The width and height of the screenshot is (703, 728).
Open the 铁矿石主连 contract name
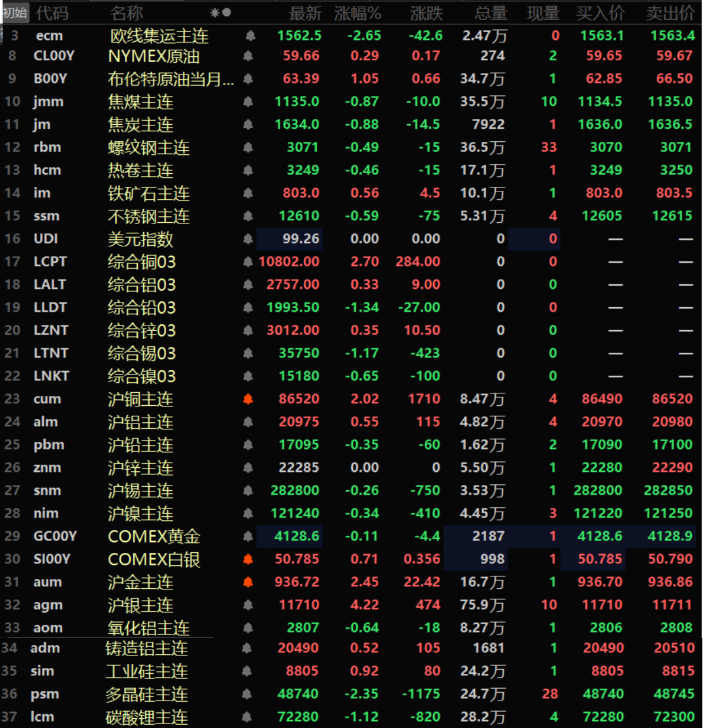click(x=148, y=193)
